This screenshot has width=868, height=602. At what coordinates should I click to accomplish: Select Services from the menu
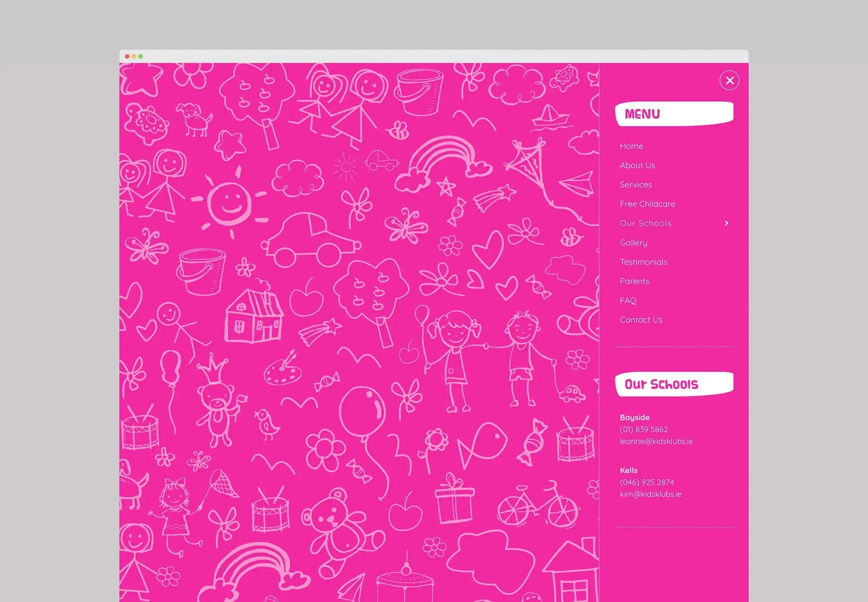pos(635,184)
